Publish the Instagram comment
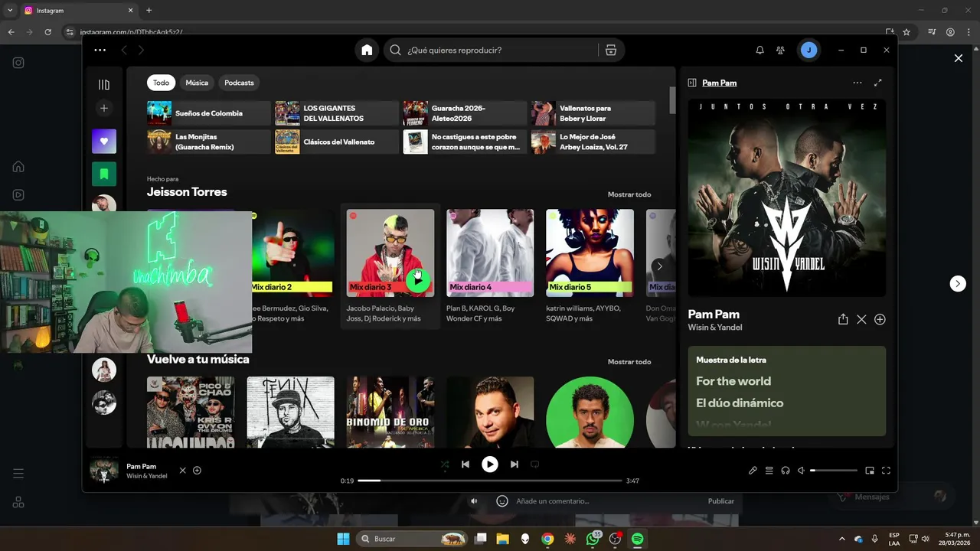 point(720,501)
